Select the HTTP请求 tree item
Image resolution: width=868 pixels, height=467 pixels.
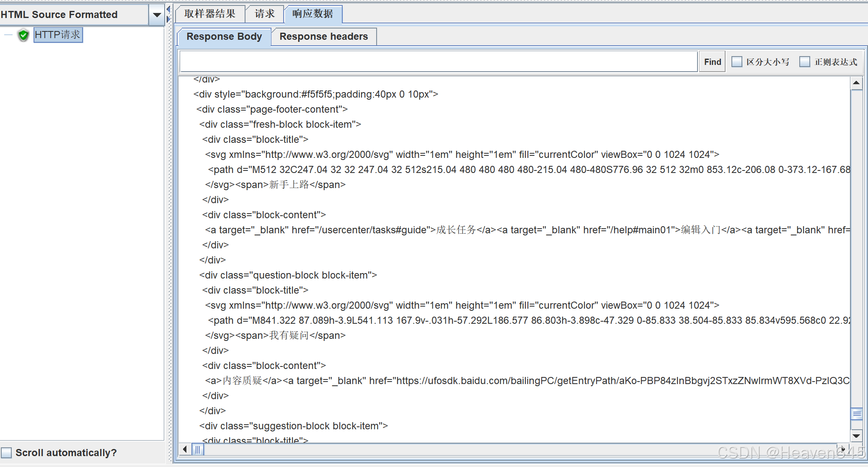(58, 35)
